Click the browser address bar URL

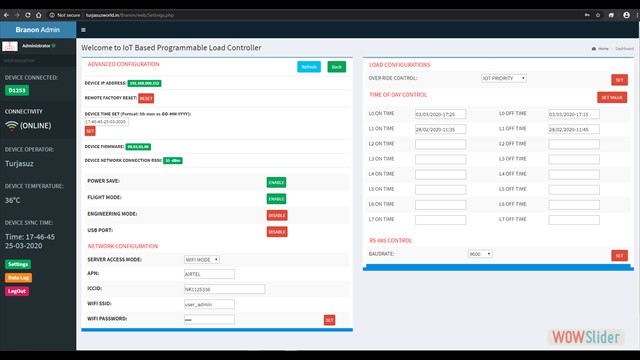(x=130, y=15)
